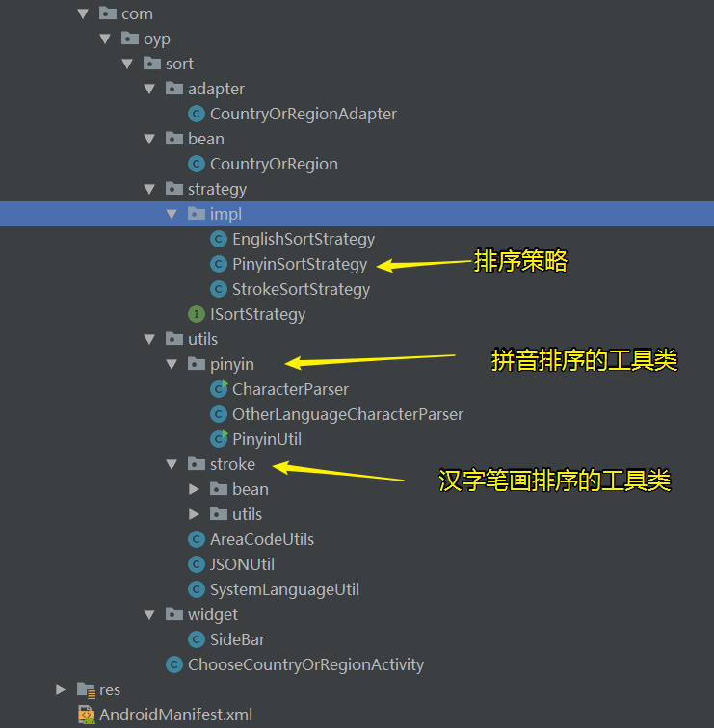
Task: Select the SystemLanguageUtil file name
Action: point(284,590)
